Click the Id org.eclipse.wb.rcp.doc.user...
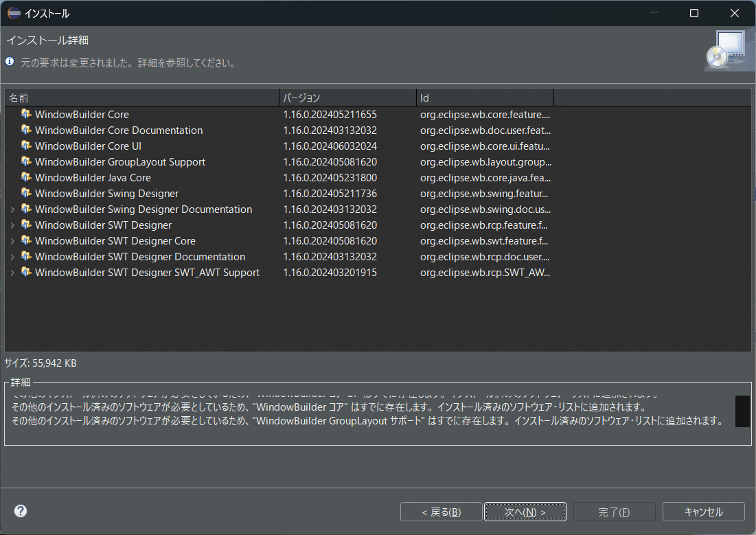This screenshot has height=535, width=756. (485, 257)
